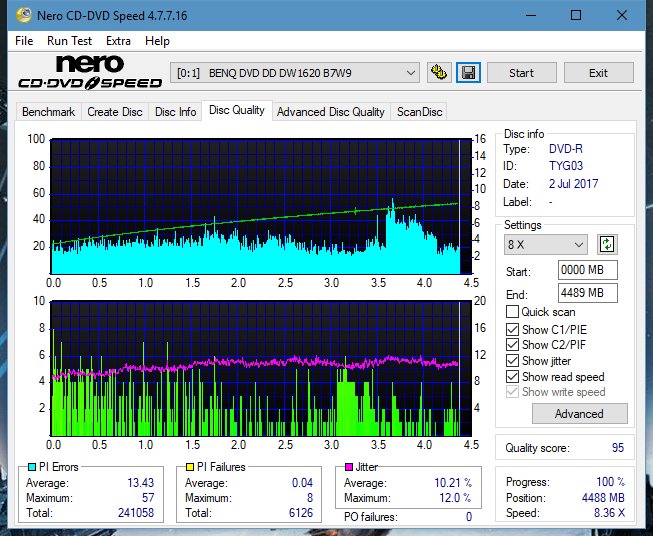Switch to the ScanDisc tab

coord(419,112)
